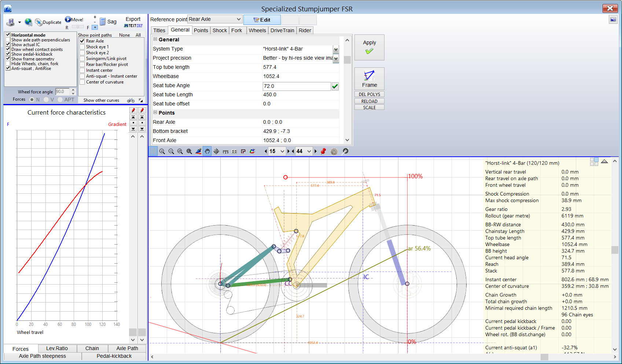Increase the Wheel force angle spinner
Screen dimensions: 622x364
(73, 90)
